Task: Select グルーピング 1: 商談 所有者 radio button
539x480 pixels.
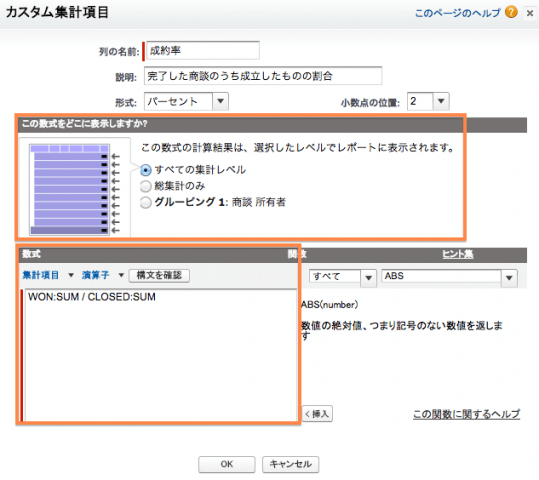Action: coord(146,202)
